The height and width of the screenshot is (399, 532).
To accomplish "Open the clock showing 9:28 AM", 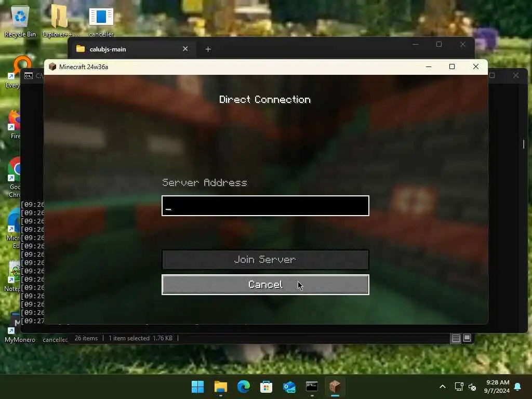I will click(497, 387).
